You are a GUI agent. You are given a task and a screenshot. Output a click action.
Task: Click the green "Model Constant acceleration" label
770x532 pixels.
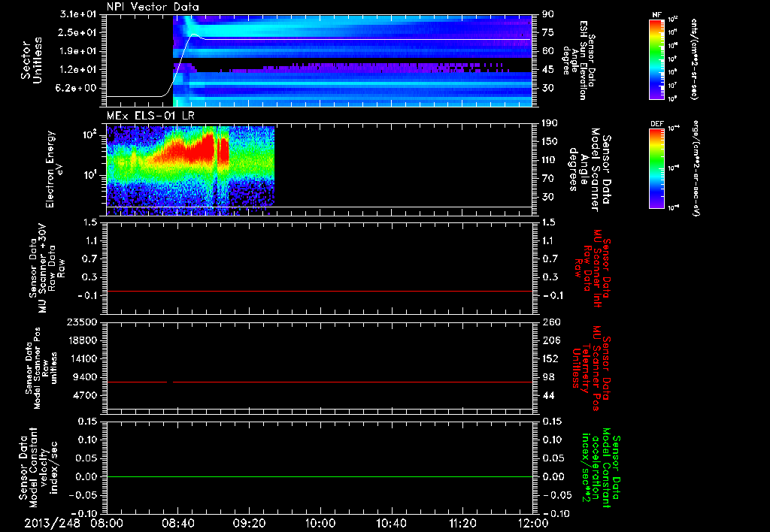600,468
